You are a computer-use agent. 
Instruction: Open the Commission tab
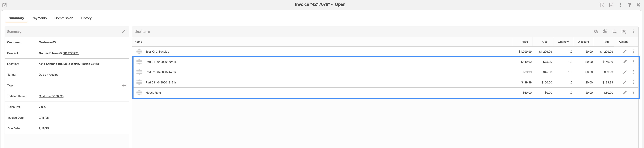(64, 18)
